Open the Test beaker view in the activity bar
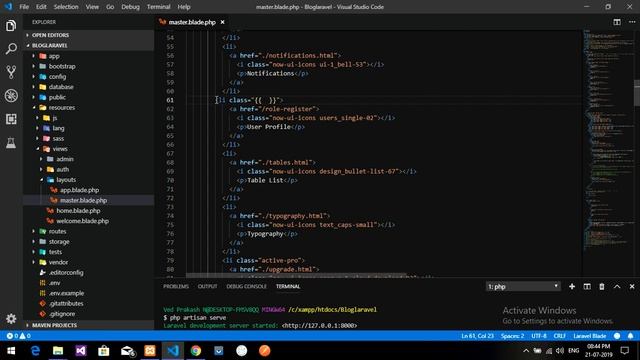This screenshot has width=640, height=360. click(11, 142)
